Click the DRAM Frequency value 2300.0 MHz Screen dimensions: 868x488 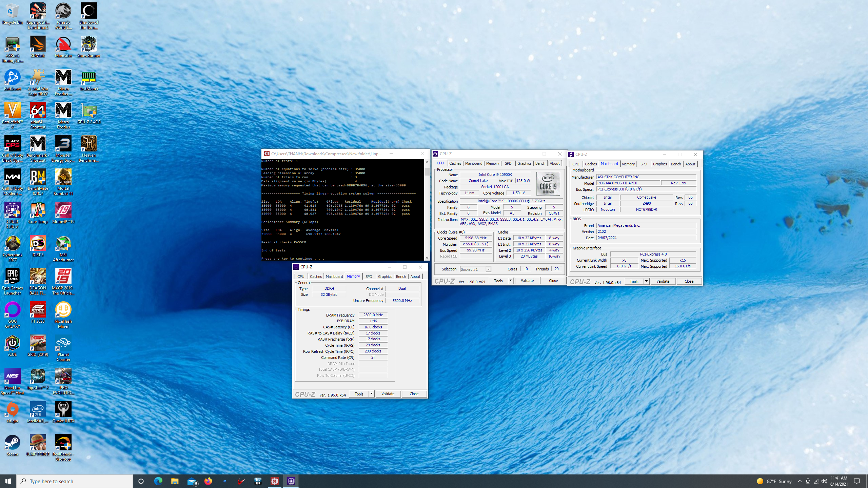373,315
